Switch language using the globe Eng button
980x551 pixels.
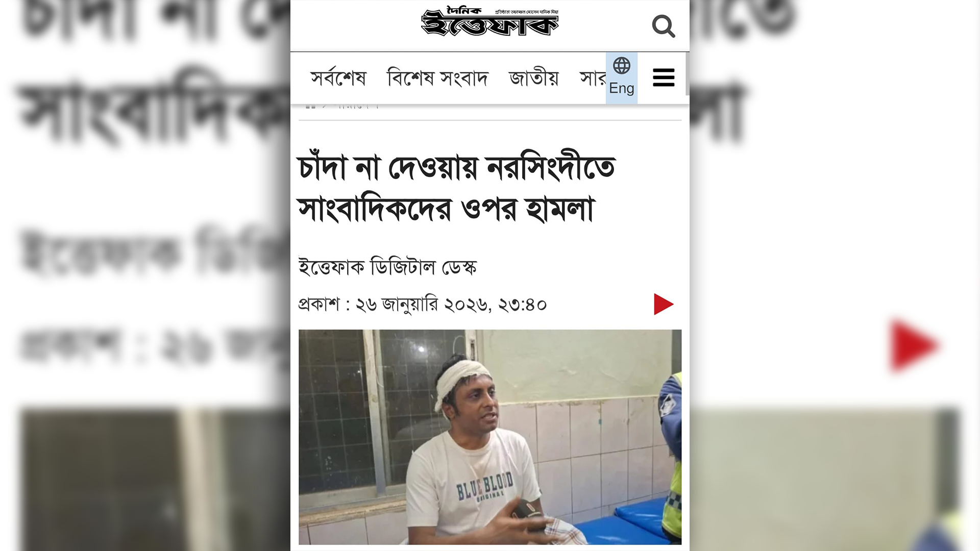[622, 78]
